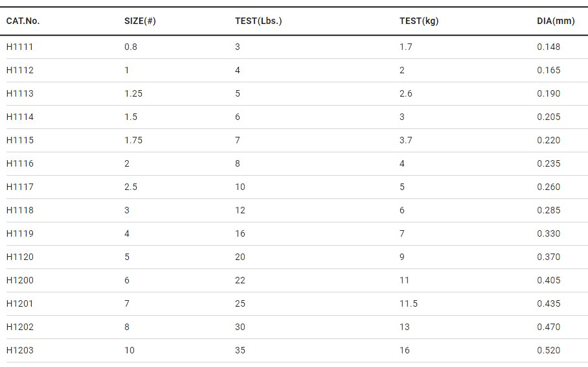Click the 11.5 kg test value

[408, 303]
